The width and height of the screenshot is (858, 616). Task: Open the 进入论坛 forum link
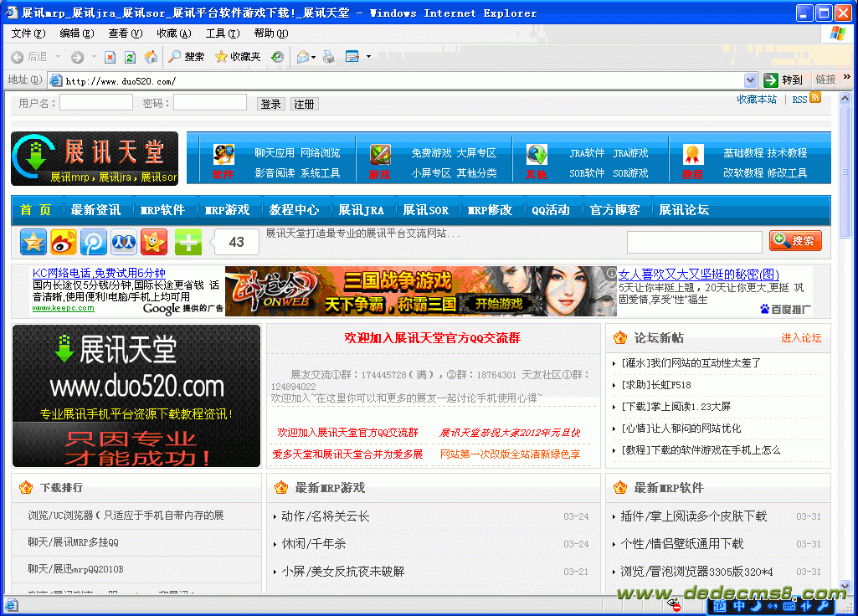pos(801,338)
